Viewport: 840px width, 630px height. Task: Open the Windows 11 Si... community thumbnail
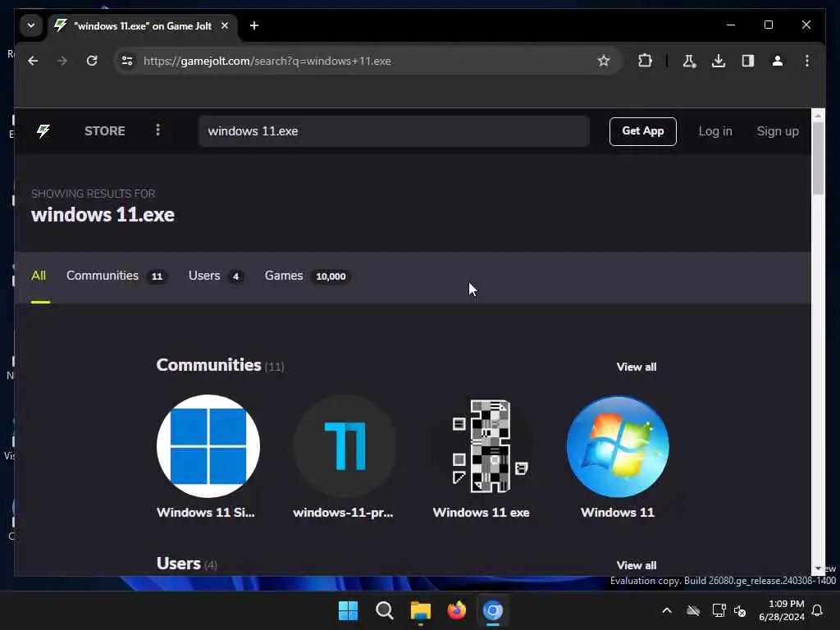point(208,446)
